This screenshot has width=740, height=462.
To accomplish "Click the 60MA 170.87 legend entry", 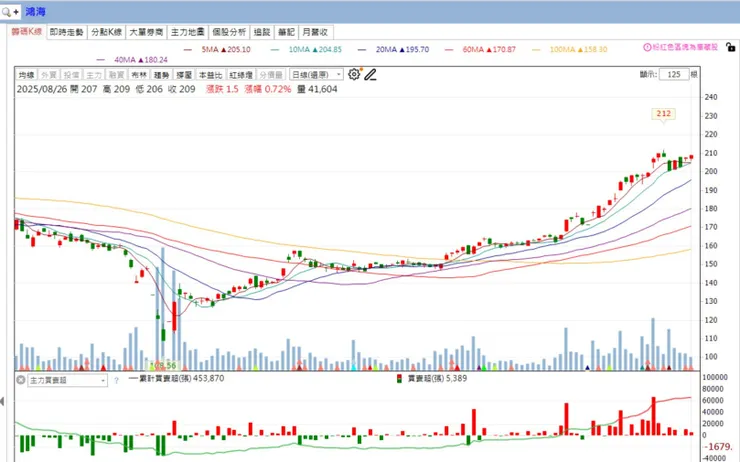I will [480, 49].
